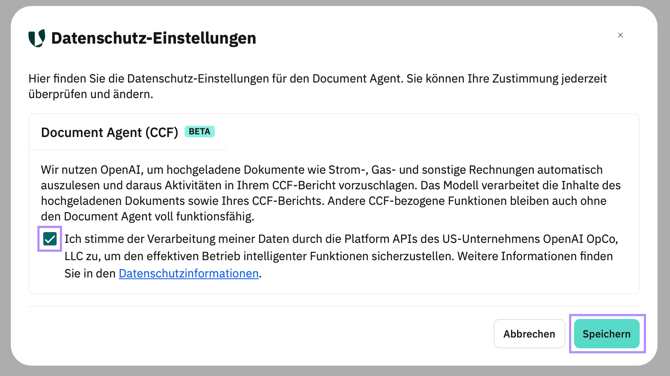
Task: Click the intro sentence starting 'Hier finden Sie'
Action: (317, 79)
